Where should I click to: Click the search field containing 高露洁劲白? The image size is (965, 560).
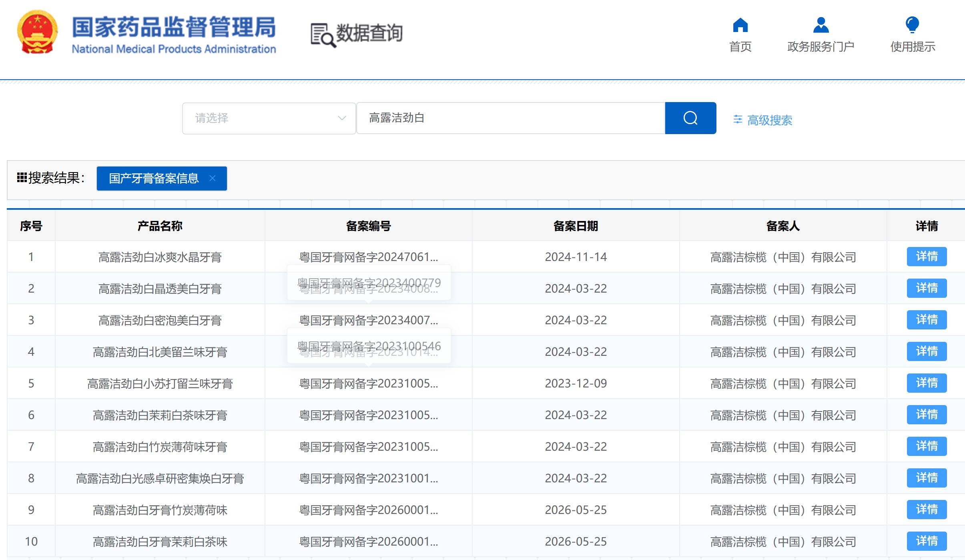[511, 118]
